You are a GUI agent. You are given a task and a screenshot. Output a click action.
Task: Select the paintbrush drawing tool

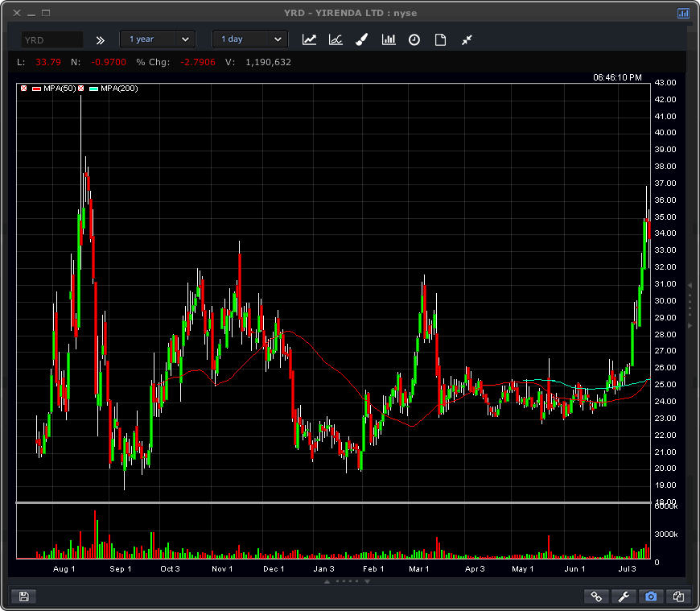(362, 39)
